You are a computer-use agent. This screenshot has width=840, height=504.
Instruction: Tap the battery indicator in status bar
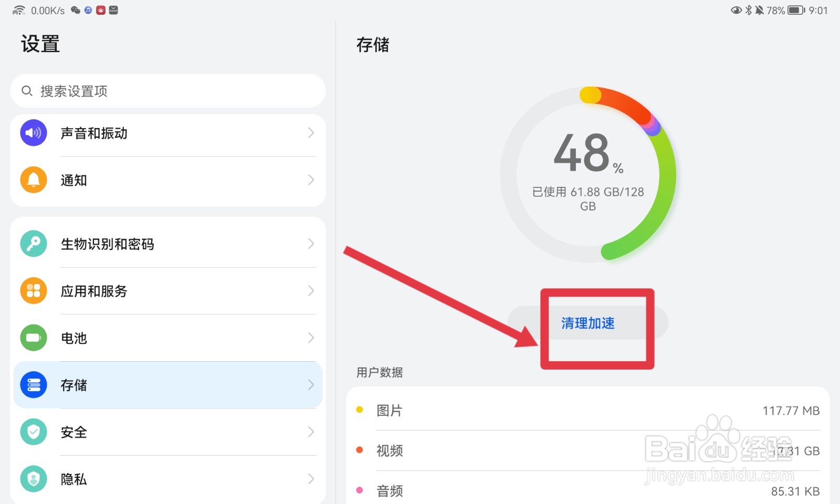(x=796, y=10)
